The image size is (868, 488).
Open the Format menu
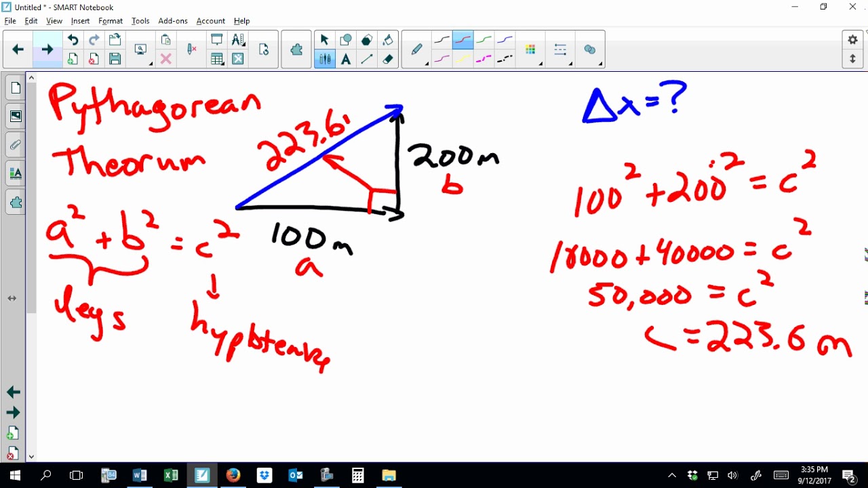point(111,21)
